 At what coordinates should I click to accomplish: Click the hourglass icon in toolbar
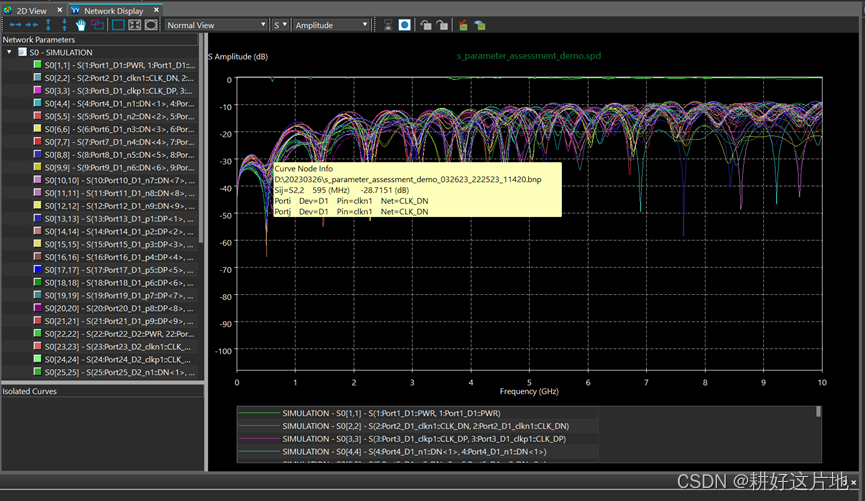click(388, 25)
